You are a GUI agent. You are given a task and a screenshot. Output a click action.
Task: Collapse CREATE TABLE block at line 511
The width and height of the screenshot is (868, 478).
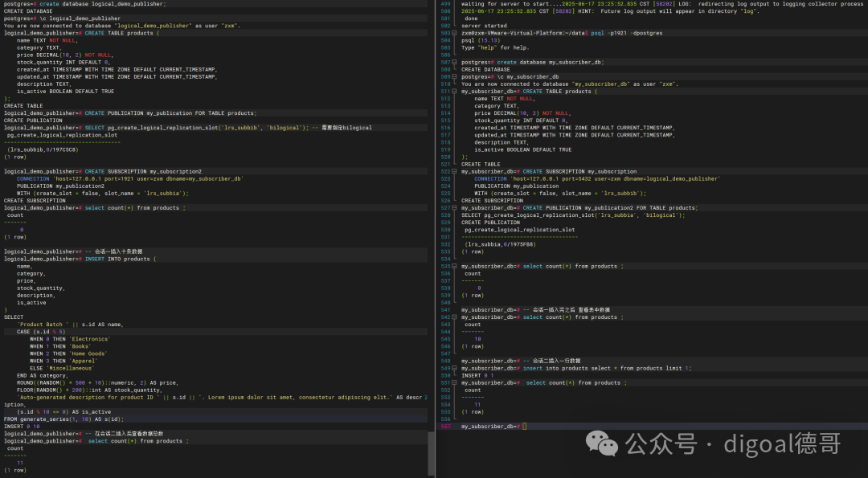454,92
